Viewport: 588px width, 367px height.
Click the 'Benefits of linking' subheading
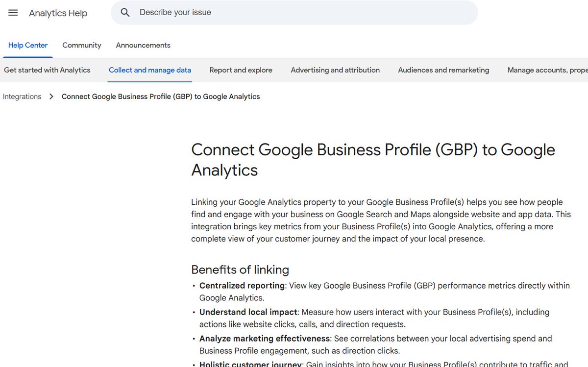click(x=240, y=269)
